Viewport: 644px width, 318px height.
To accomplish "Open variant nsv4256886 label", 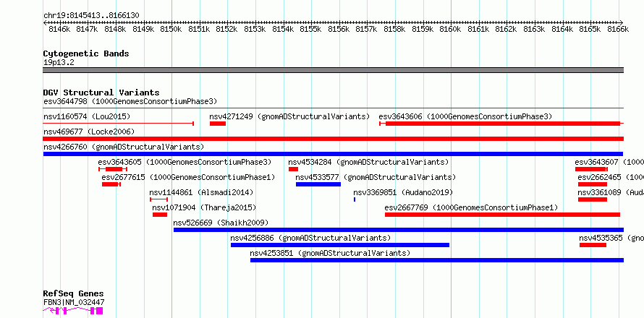I will tap(310, 238).
